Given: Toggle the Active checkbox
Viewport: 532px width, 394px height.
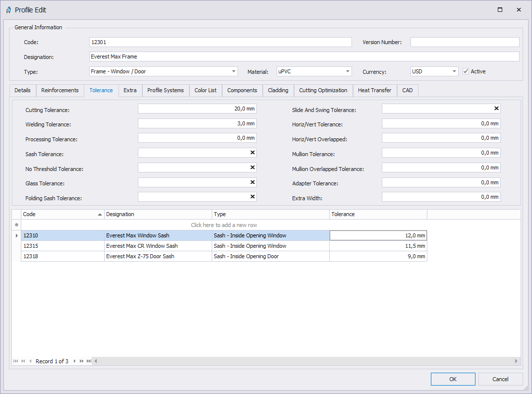Looking at the screenshot, I should click(466, 71).
